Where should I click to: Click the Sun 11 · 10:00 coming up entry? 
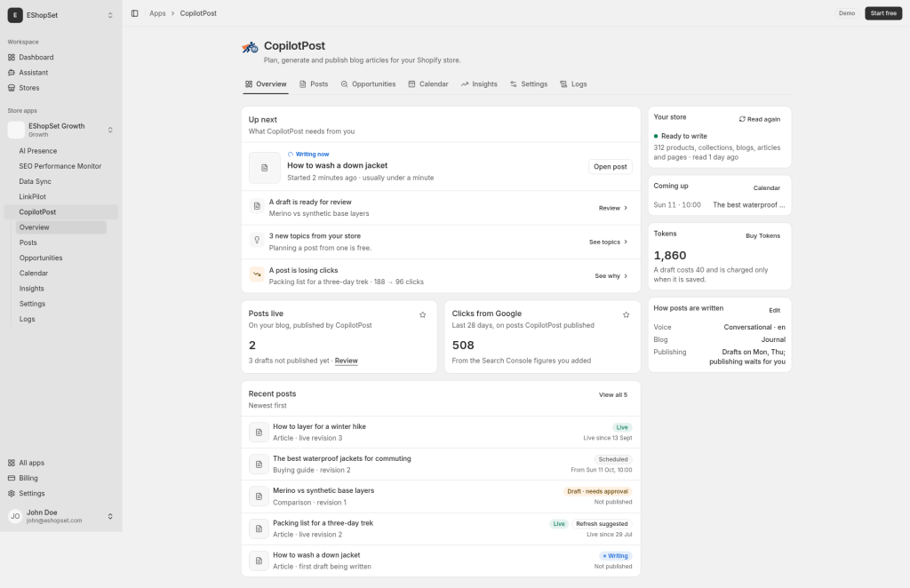point(719,205)
